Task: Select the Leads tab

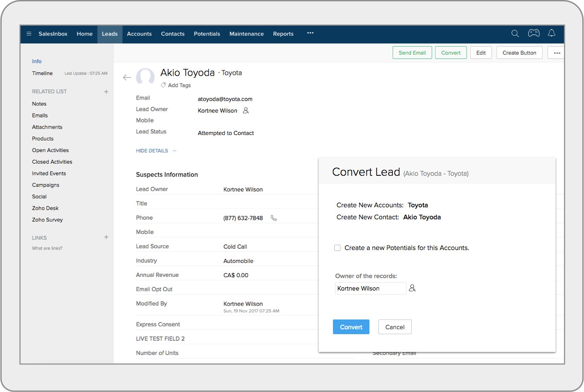Action: pos(110,34)
